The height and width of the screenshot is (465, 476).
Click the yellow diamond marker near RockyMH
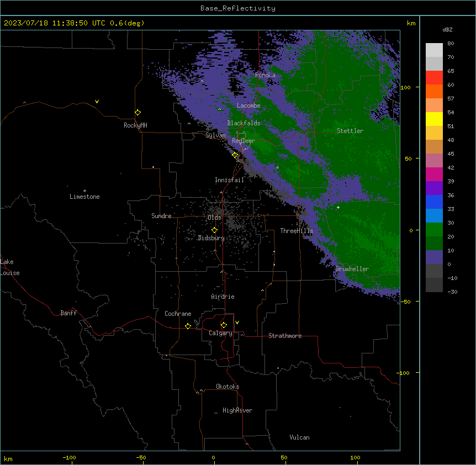(x=138, y=113)
